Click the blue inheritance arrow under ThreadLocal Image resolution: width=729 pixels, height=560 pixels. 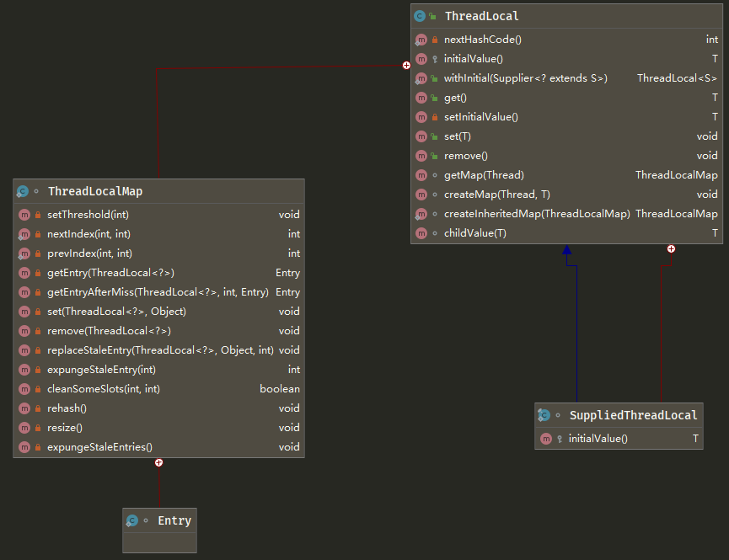click(x=566, y=250)
